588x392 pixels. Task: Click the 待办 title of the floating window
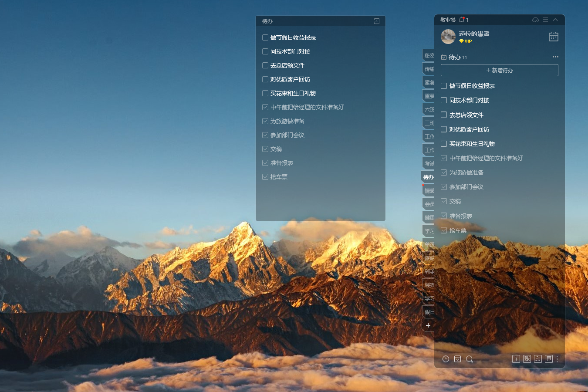(267, 21)
